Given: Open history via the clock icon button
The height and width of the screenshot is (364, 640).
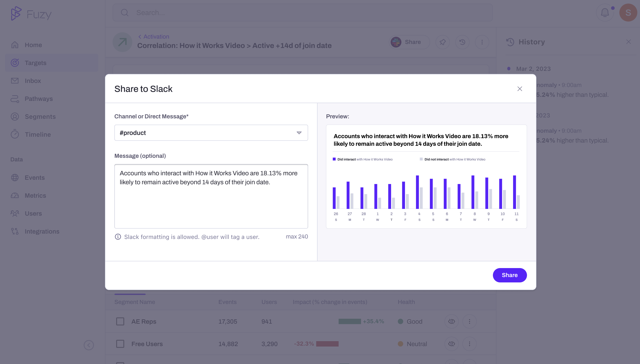Looking at the screenshot, I should point(462,42).
